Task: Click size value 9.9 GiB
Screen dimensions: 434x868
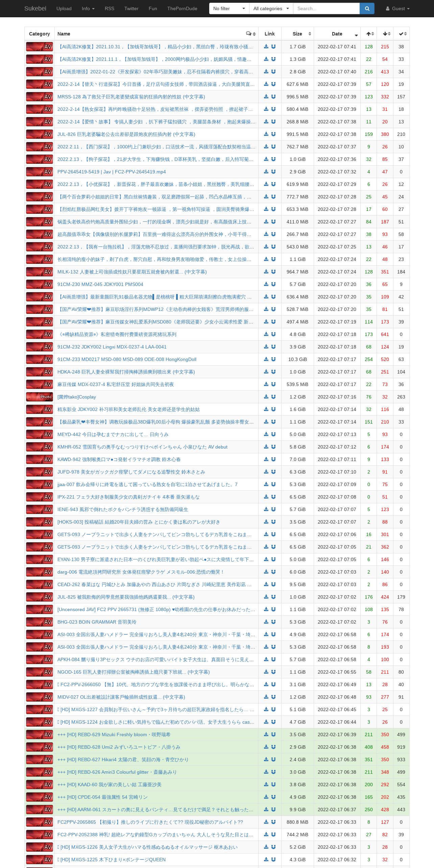Action: click(x=297, y=810)
